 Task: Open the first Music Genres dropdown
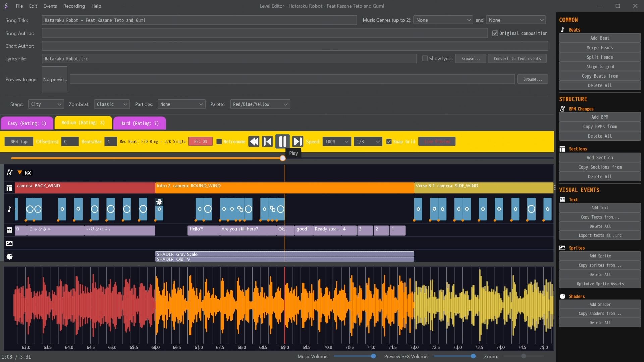click(443, 20)
